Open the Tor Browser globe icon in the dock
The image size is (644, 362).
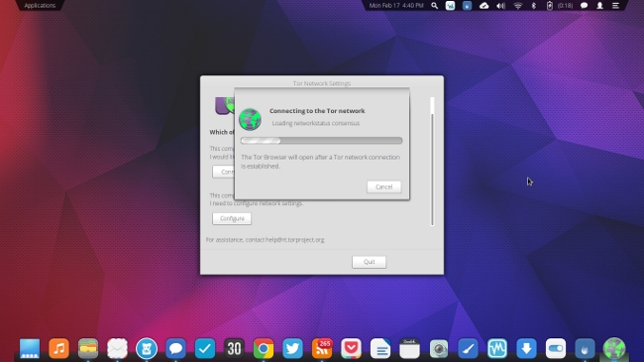(x=614, y=348)
